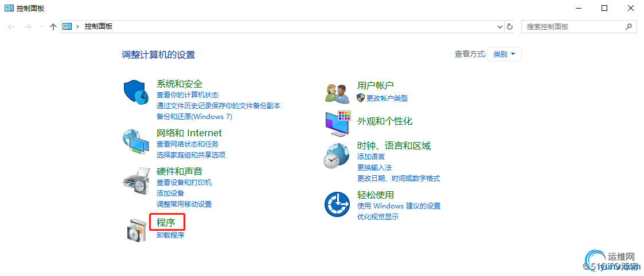
Task: Expand the address bar history dropdown arrow
Action: pos(500,27)
